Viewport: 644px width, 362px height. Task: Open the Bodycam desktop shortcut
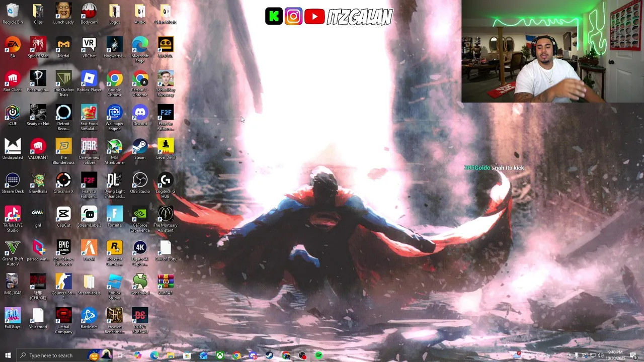pyautogui.click(x=89, y=14)
